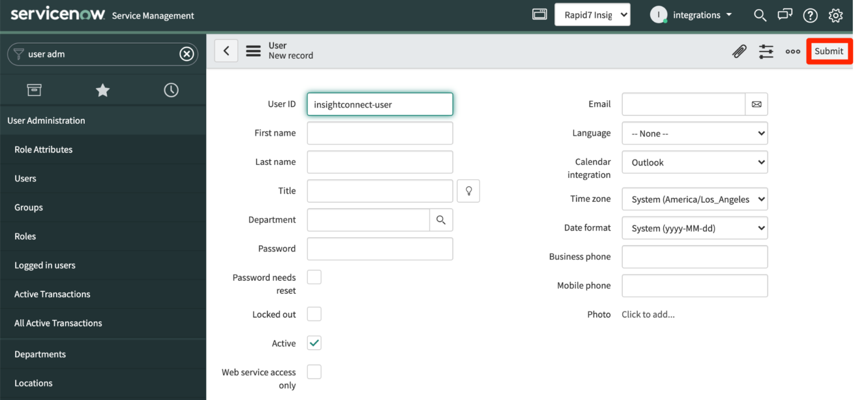
Task: Submit the new user record
Action: click(x=828, y=51)
